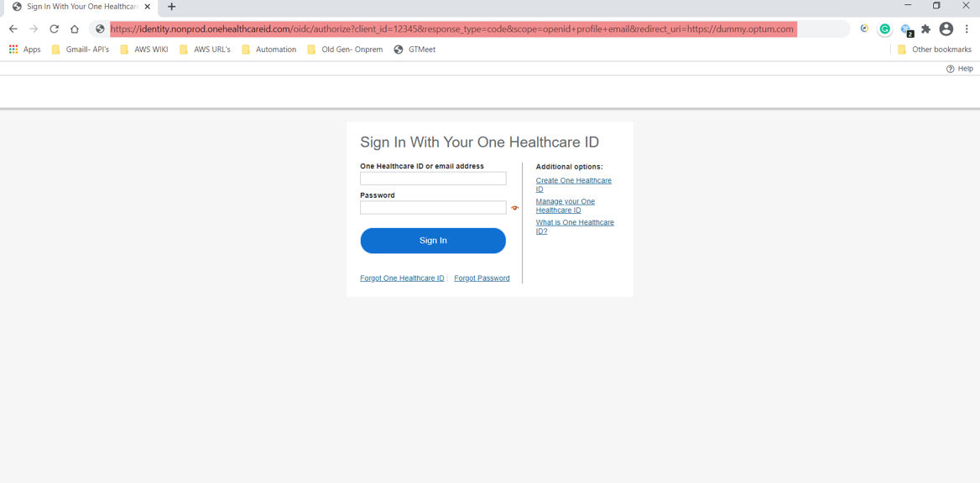Image resolution: width=980 pixels, height=483 pixels.
Task: Click the browser forward arrow
Action: coord(34,29)
